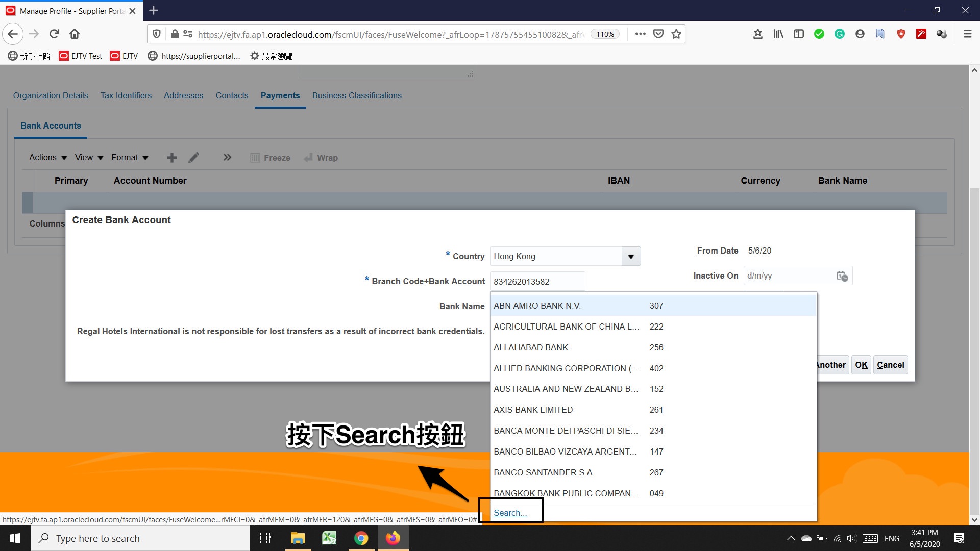The width and height of the screenshot is (980, 551).
Task: Select ALLIED BANKING CORPORATION option
Action: click(x=653, y=369)
